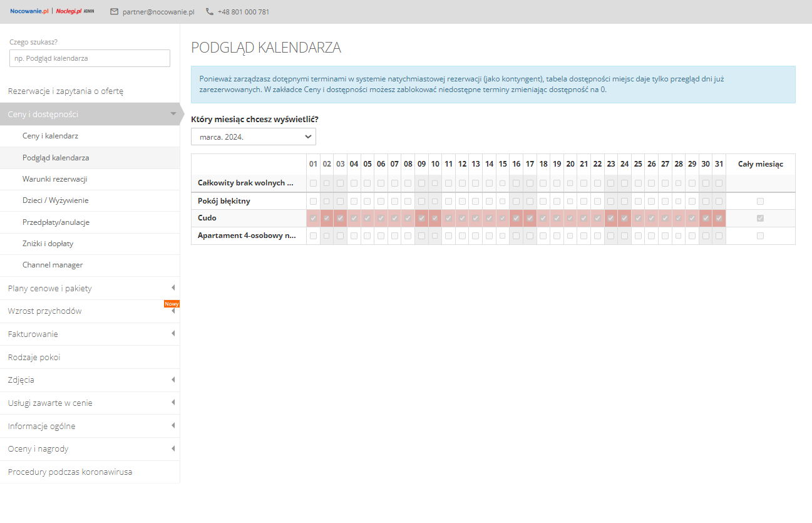
Task: Expand Plany cenowe i pakiety menu
Action: coord(173,288)
